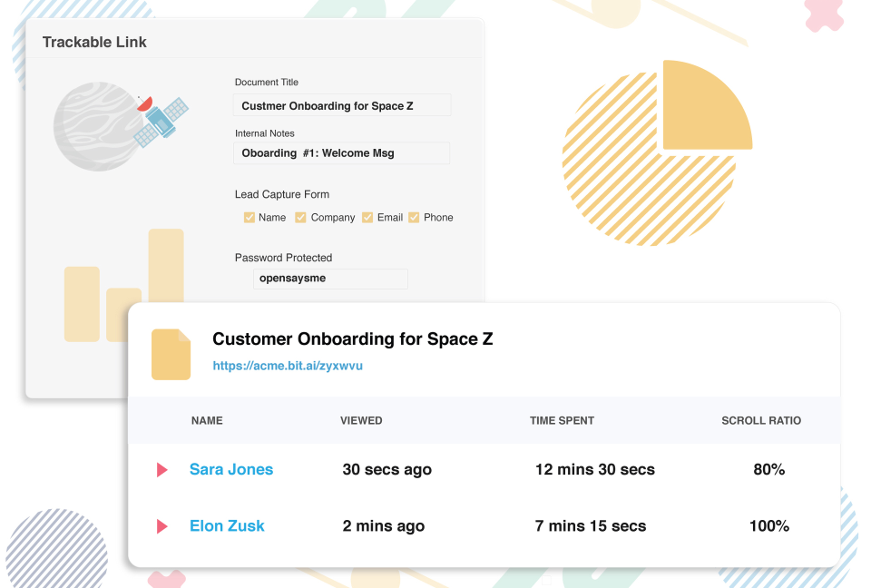
Task: Click the password field with opensaysme
Action: (330, 279)
